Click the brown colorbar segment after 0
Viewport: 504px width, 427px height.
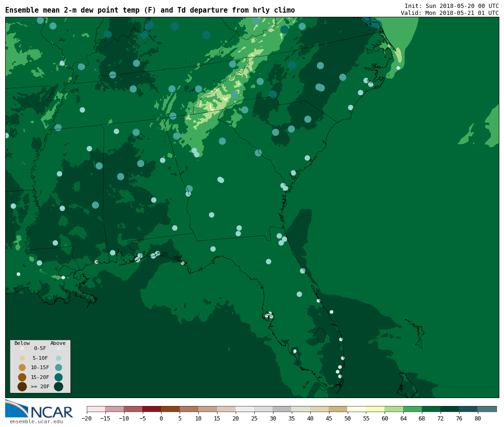[170, 409]
